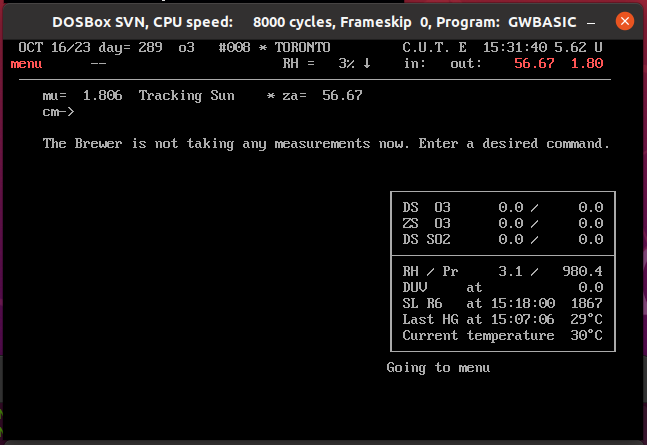647x445 pixels.
Task: Click the Tracking Sun status text
Action: click(x=186, y=96)
